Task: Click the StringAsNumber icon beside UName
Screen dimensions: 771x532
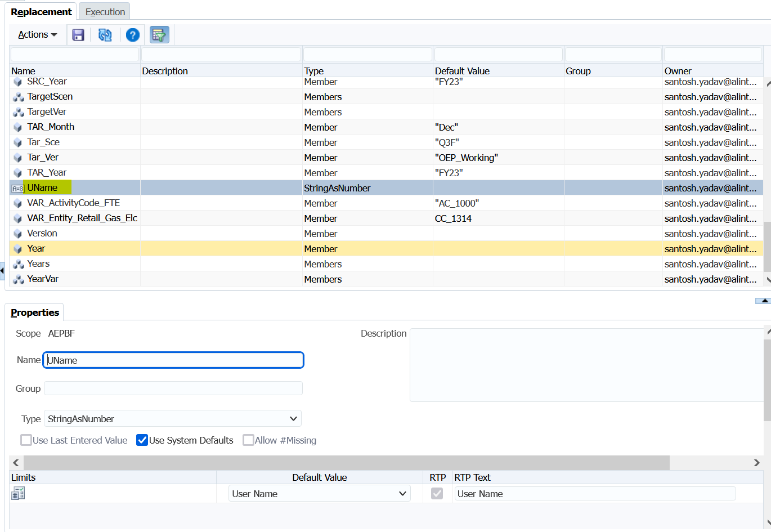Action: point(17,187)
